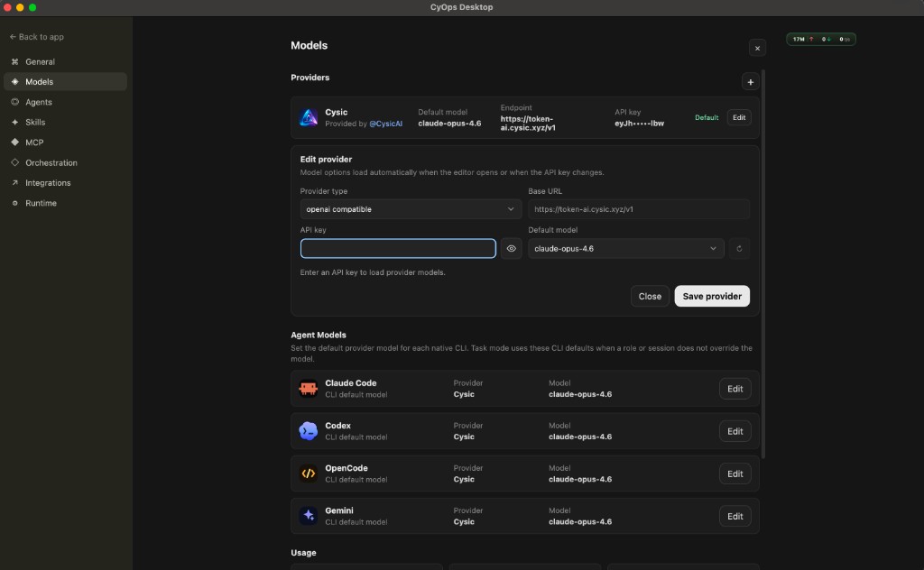Click the Claude Code agent icon

click(309, 389)
